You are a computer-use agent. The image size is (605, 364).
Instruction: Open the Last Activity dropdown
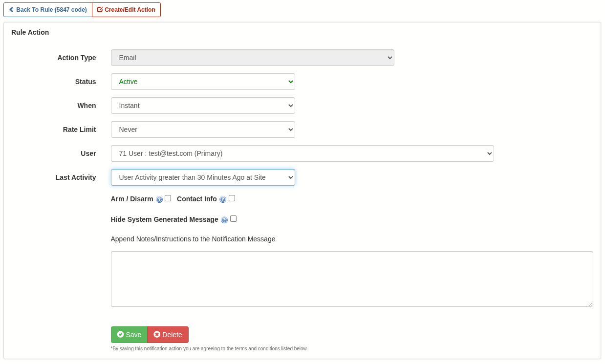tap(203, 177)
